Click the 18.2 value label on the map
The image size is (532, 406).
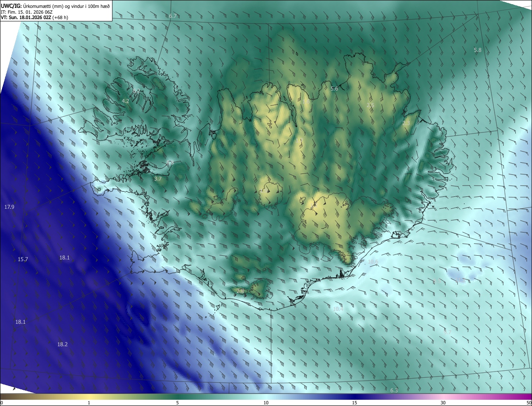tap(62, 344)
